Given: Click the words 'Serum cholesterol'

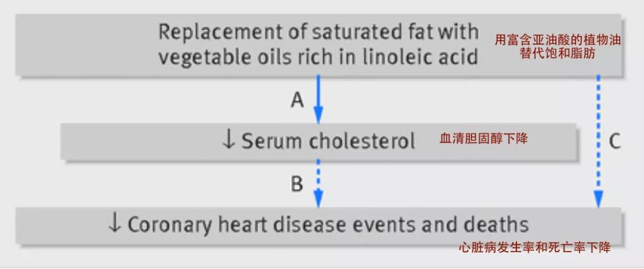Looking at the screenshot, I should click(x=328, y=141).
